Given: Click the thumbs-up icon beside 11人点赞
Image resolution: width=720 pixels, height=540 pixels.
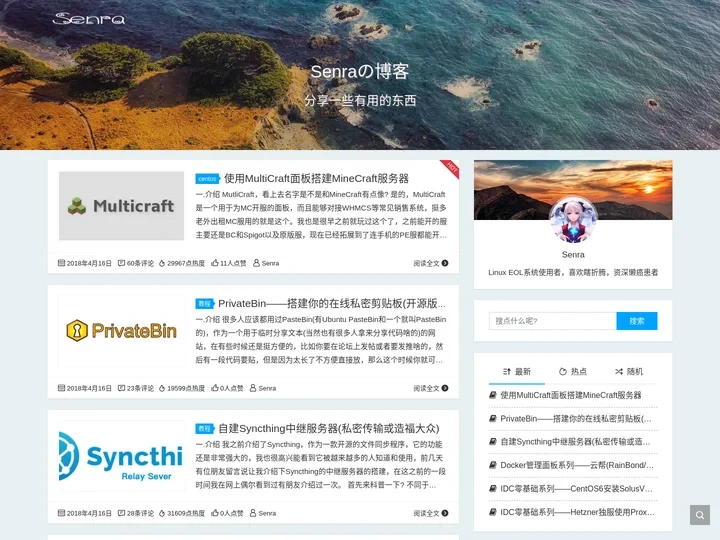Looking at the screenshot, I should click(214, 263).
